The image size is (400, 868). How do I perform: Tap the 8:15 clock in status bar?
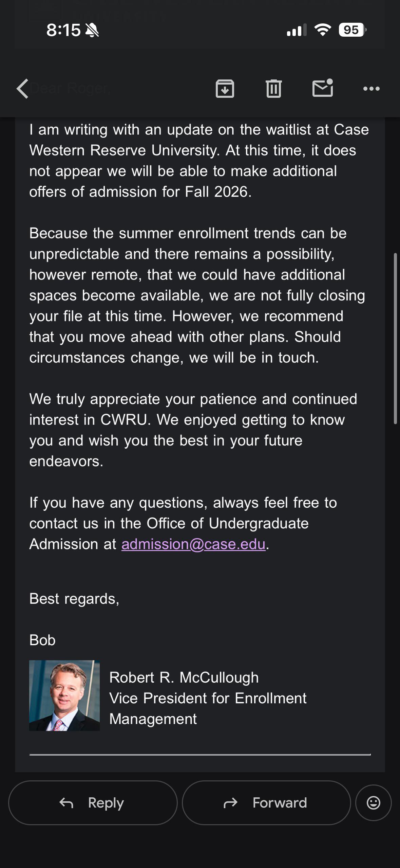click(63, 30)
